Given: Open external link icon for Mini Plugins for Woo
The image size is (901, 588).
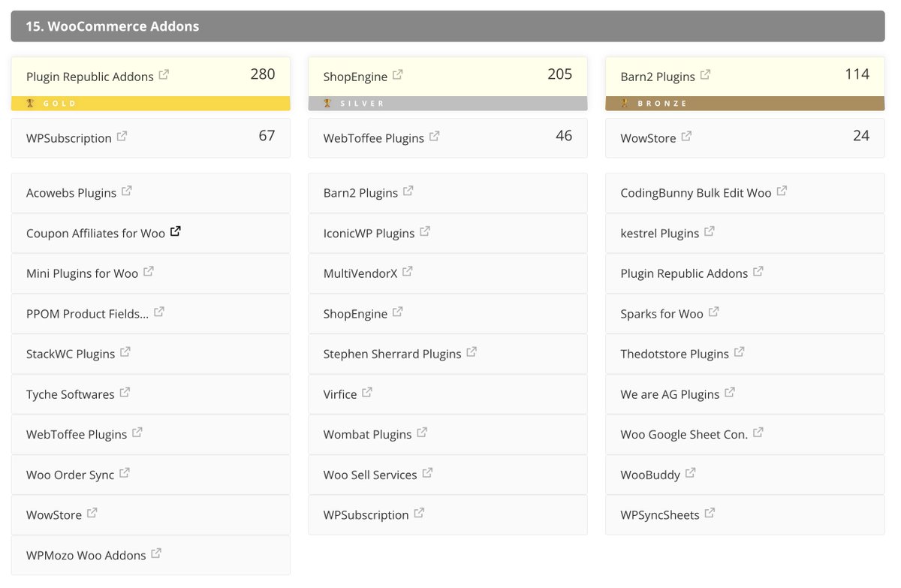Looking at the screenshot, I should (x=149, y=272).
